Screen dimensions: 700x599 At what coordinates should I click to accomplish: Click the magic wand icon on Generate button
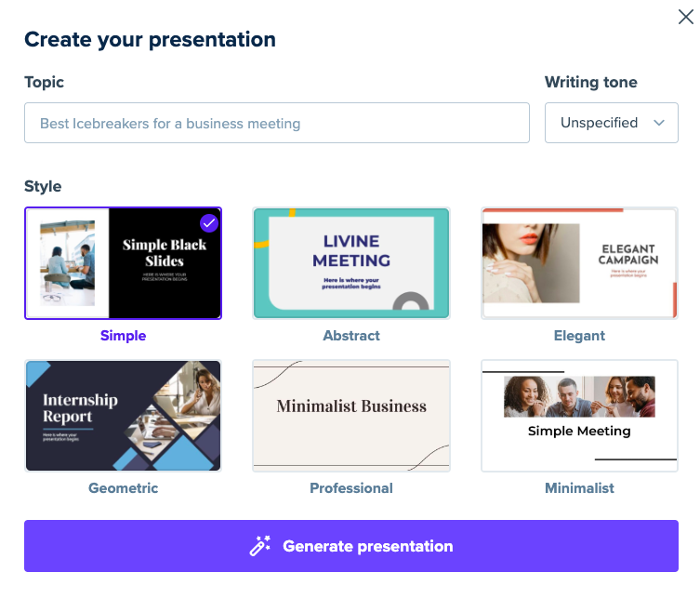click(260, 546)
